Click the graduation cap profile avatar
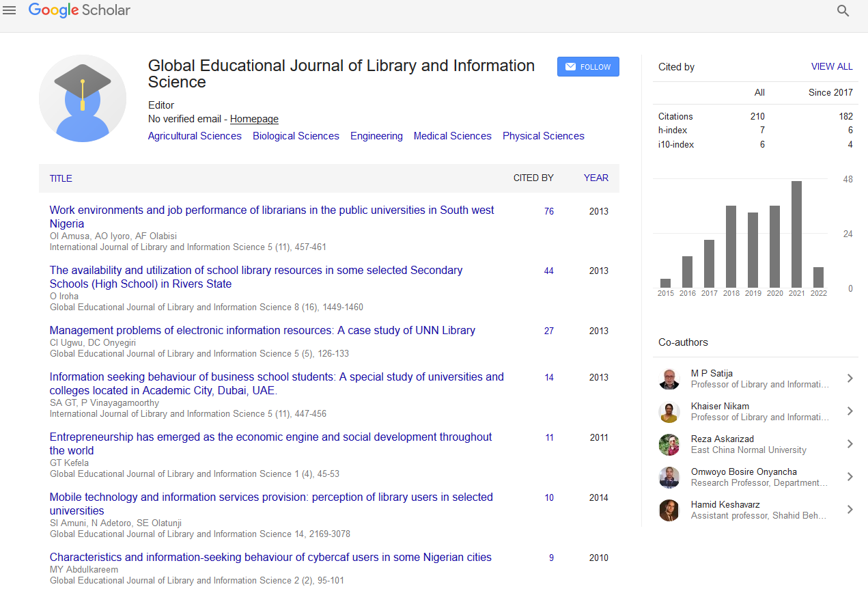Viewport: 868px width, 589px height. tap(83, 98)
